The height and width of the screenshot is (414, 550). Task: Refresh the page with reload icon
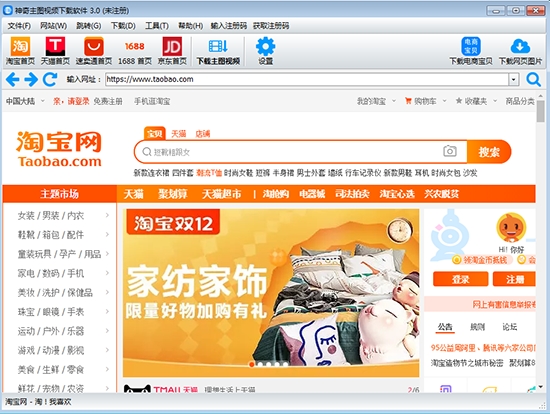50,79
